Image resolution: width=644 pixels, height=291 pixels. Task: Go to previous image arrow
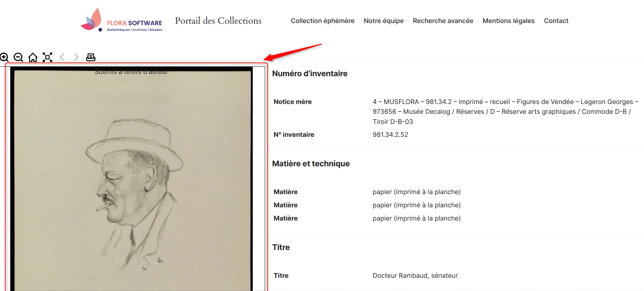pyautogui.click(x=62, y=57)
